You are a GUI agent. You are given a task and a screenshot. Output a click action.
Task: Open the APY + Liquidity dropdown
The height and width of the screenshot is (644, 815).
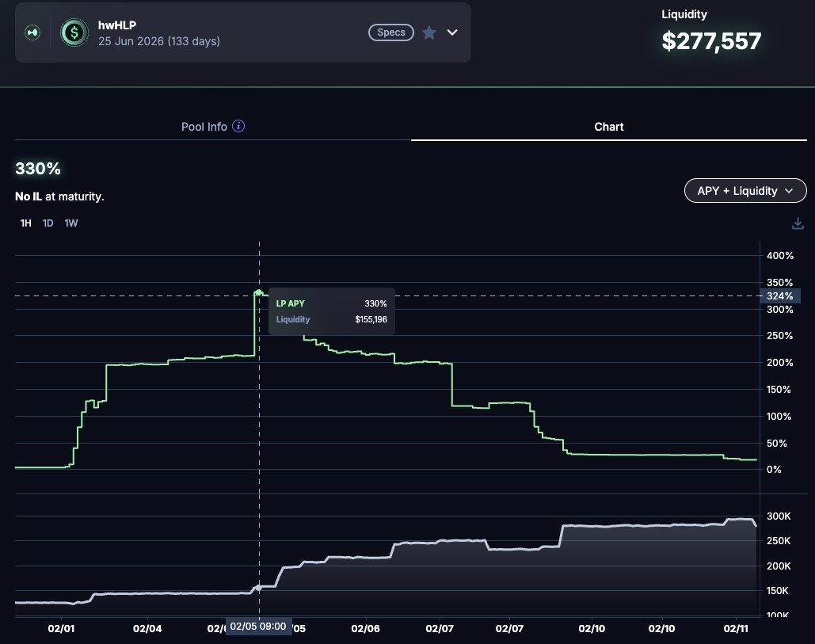click(x=745, y=191)
